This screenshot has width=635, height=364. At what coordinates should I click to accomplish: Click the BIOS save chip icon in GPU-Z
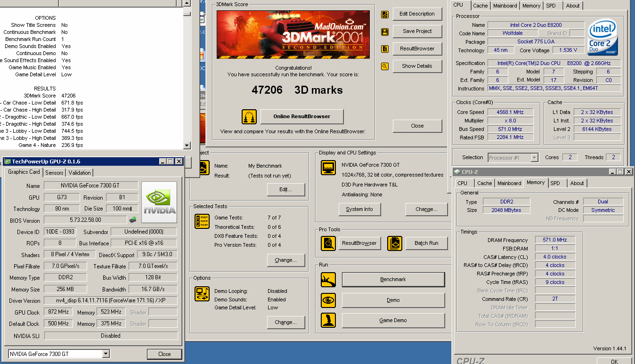[133, 219]
